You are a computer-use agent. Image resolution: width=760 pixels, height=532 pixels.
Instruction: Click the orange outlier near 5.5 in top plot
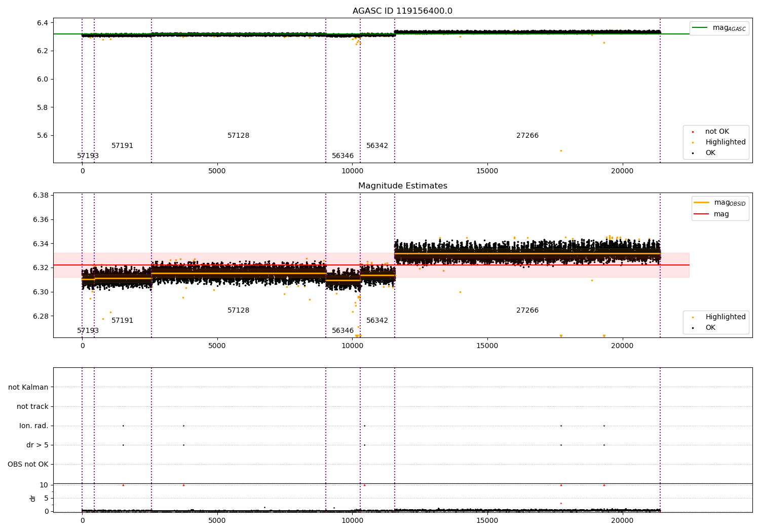tap(561, 150)
